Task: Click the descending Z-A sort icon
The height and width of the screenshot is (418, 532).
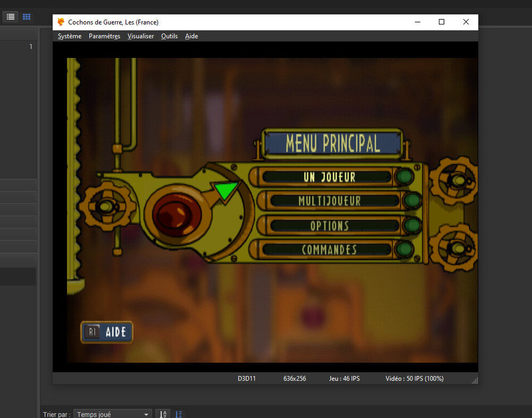Action: pyautogui.click(x=179, y=414)
